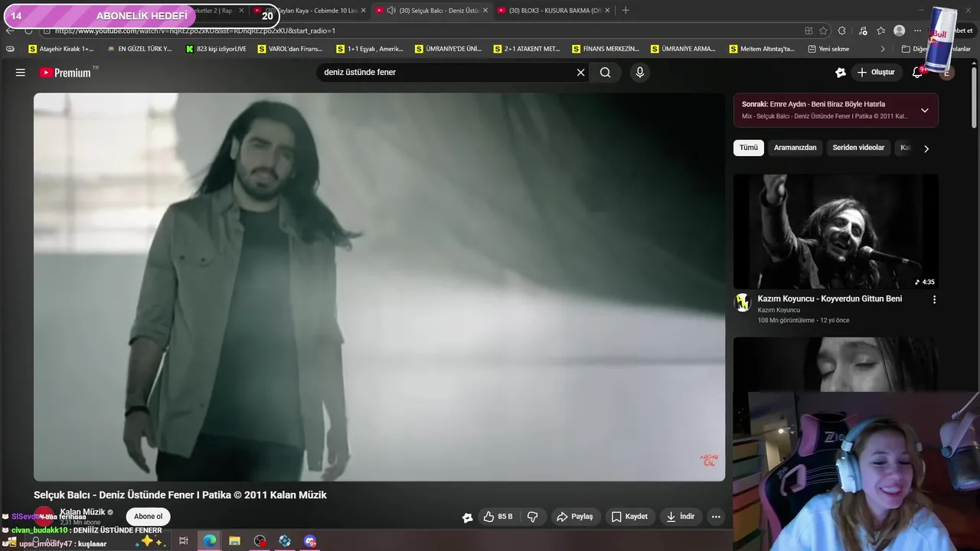Expand the Sonraki mix playlist panel
This screenshot has width=980, height=551.
click(925, 110)
